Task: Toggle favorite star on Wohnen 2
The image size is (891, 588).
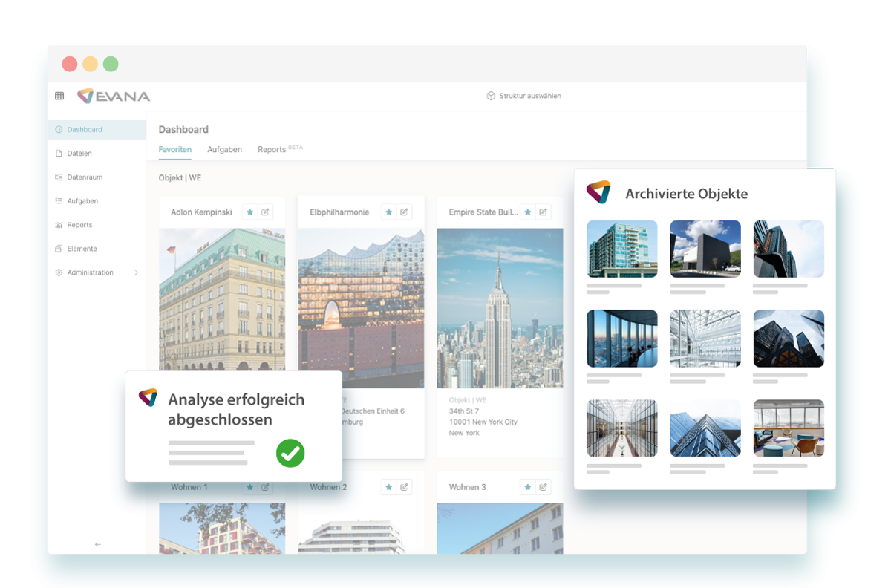Action: point(389,487)
